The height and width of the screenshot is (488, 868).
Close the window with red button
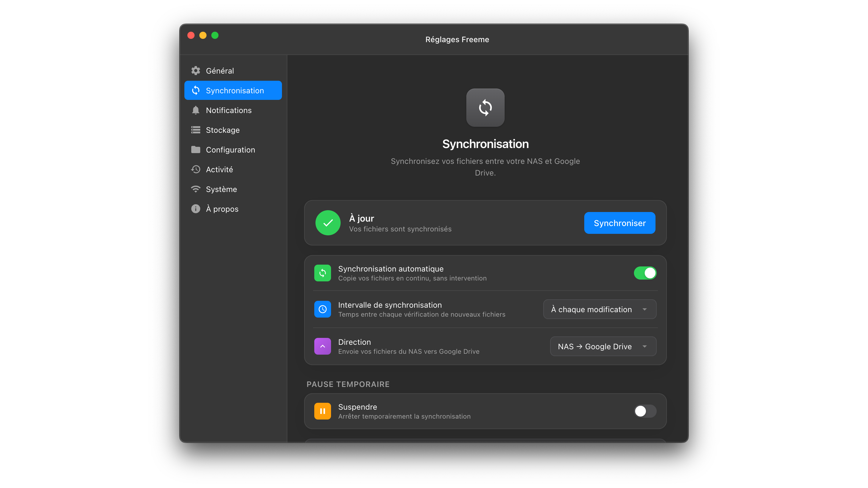click(191, 35)
